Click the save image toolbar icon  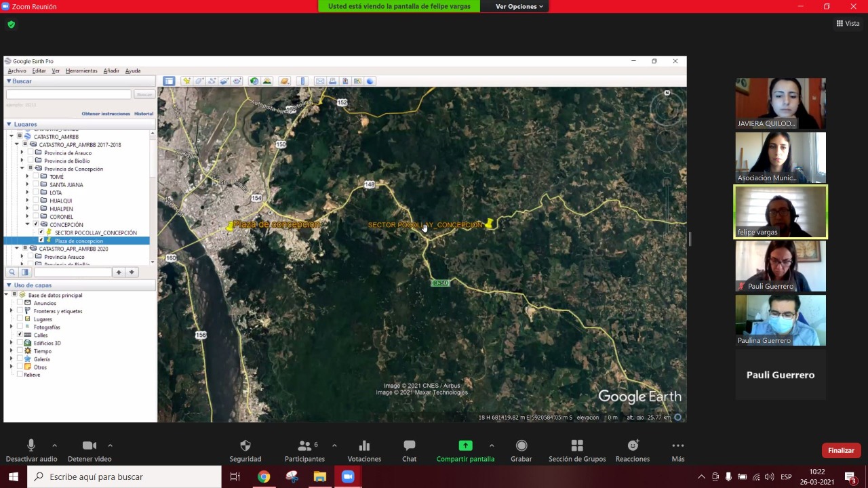[x=345, y=81]
